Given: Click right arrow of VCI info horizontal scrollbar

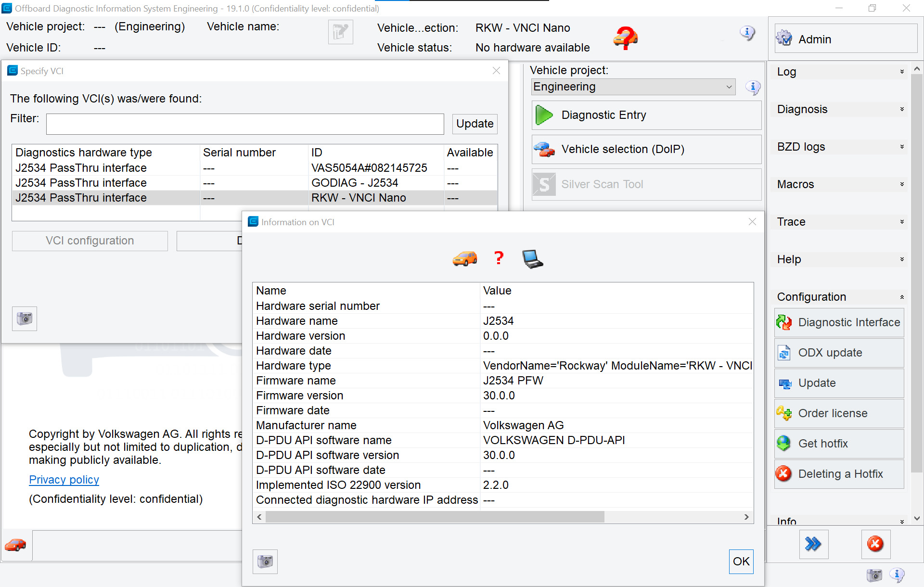Looking at the screenshot, I should coord(746,517).
